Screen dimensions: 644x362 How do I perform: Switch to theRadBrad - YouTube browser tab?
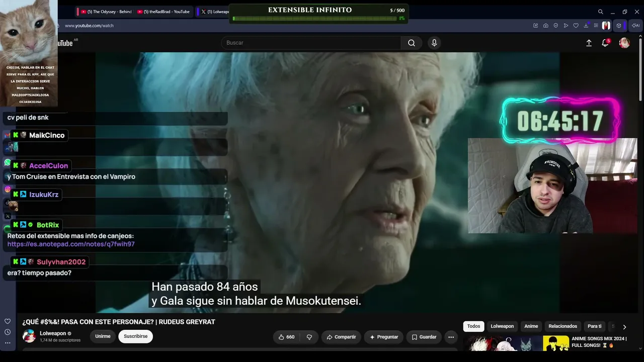[165, 12]
